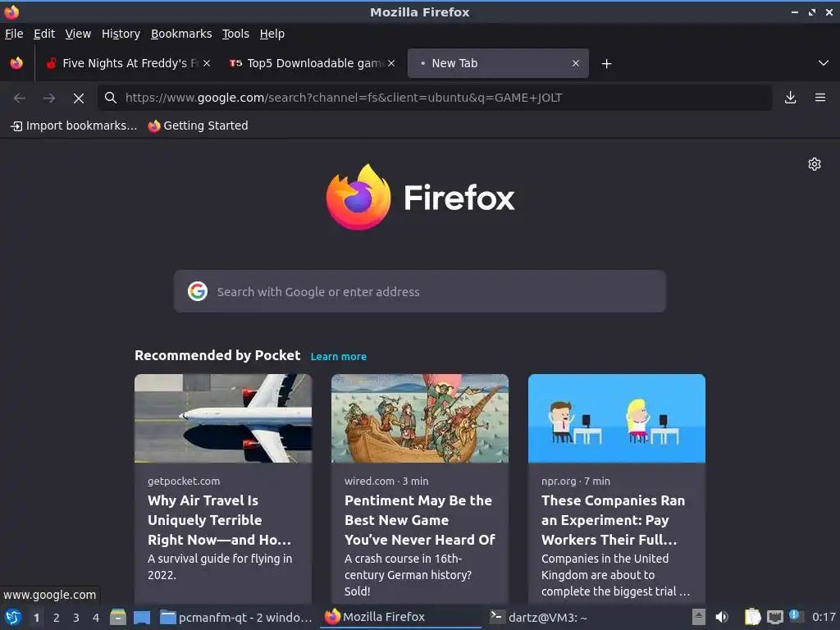Switch to virtual desktop 3
The height and width of the screenshot is (630, 840).
[x=76, y=618]
